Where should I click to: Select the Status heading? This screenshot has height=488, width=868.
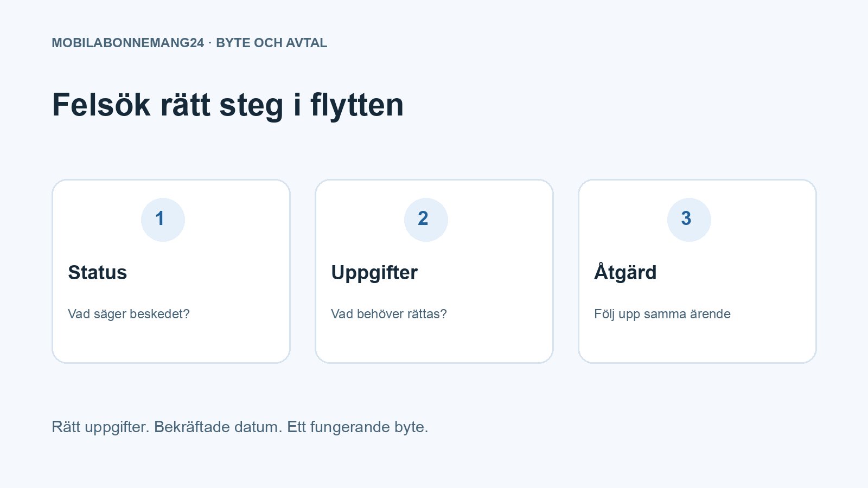click(x=98, y=272)
